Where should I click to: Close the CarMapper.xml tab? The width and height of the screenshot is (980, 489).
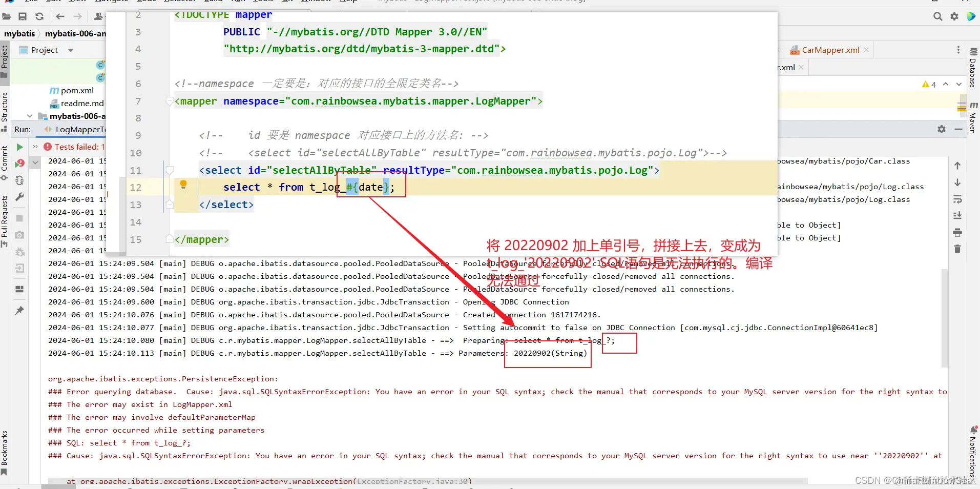866,50
